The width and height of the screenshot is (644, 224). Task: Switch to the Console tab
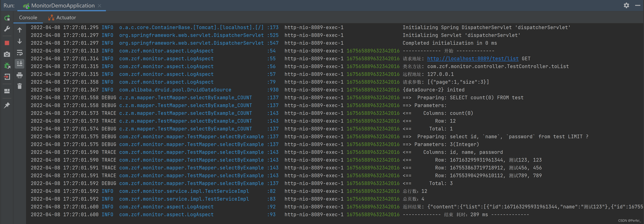pos(28,17)
